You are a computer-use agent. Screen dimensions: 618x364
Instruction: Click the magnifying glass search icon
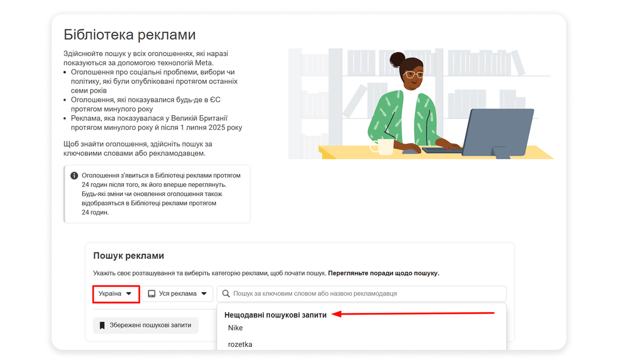226,294
